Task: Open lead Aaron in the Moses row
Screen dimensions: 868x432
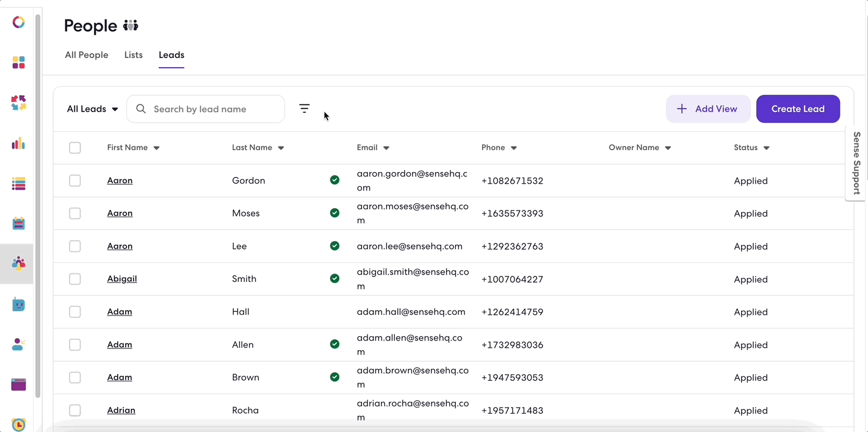Action: [x=120, y=214]
